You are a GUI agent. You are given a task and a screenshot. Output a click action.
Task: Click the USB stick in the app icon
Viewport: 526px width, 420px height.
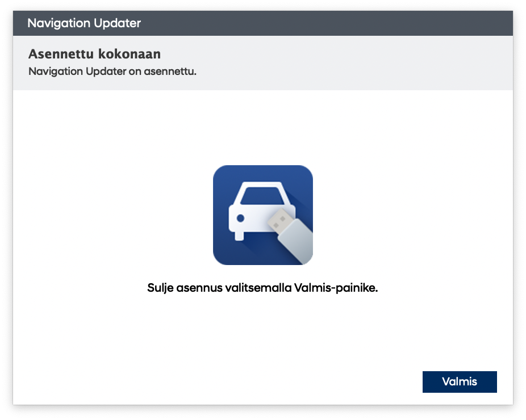pos(290,233)
